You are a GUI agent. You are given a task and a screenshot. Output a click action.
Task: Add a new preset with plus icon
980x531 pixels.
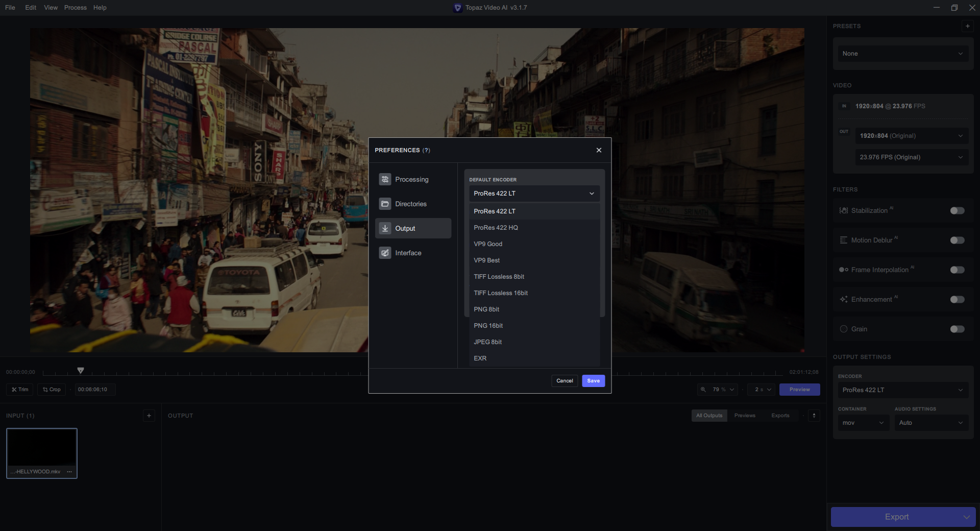(967, 26)
